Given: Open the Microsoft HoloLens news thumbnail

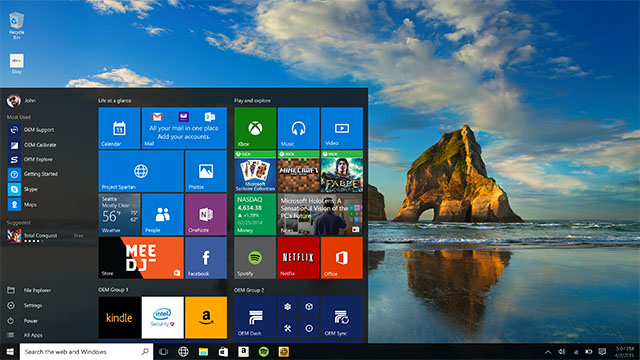Looking at the screenshot, I should point(320,215).
